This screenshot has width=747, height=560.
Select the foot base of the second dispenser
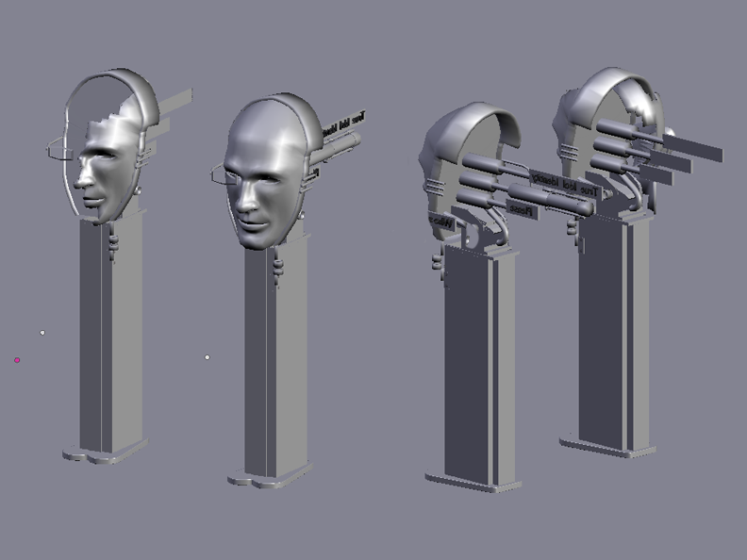click(x=270, y=475)
